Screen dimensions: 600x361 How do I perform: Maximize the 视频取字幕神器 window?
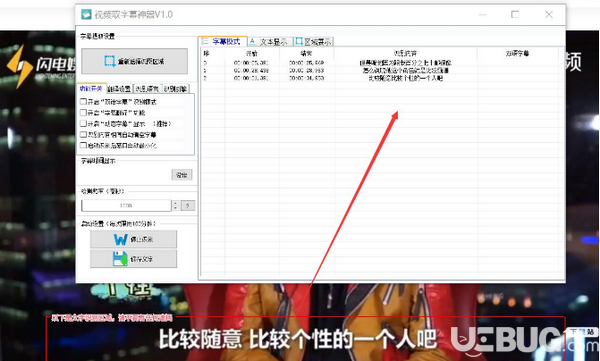click(515, 15)
